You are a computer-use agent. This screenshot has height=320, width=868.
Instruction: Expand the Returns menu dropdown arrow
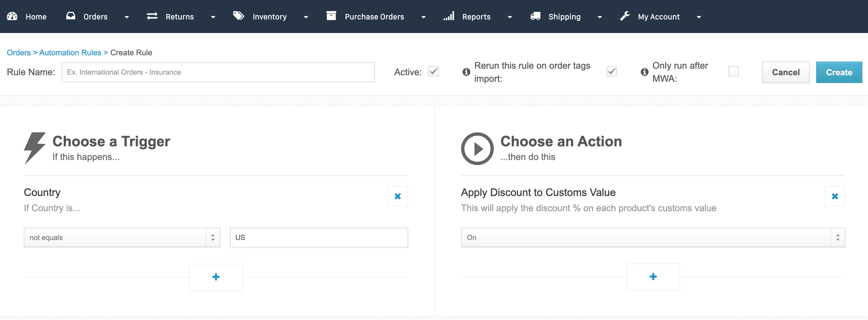pyautogui.click(x=213, y=17)
